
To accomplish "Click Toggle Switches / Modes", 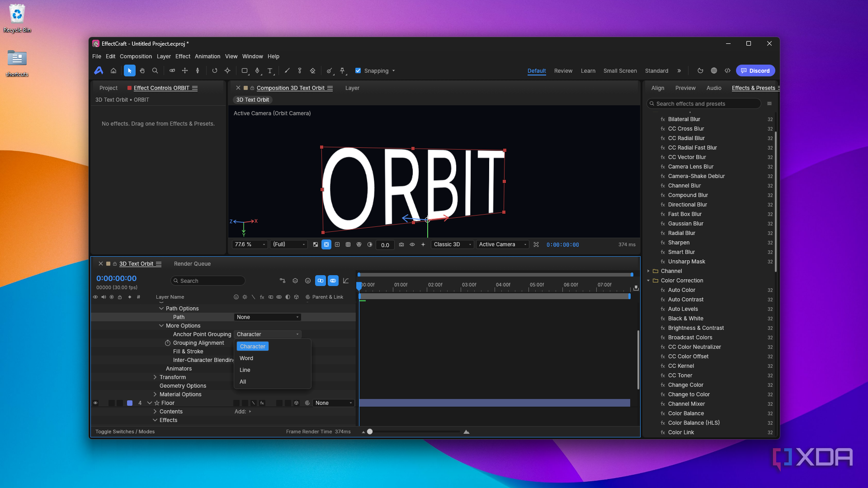I will 125,432.
